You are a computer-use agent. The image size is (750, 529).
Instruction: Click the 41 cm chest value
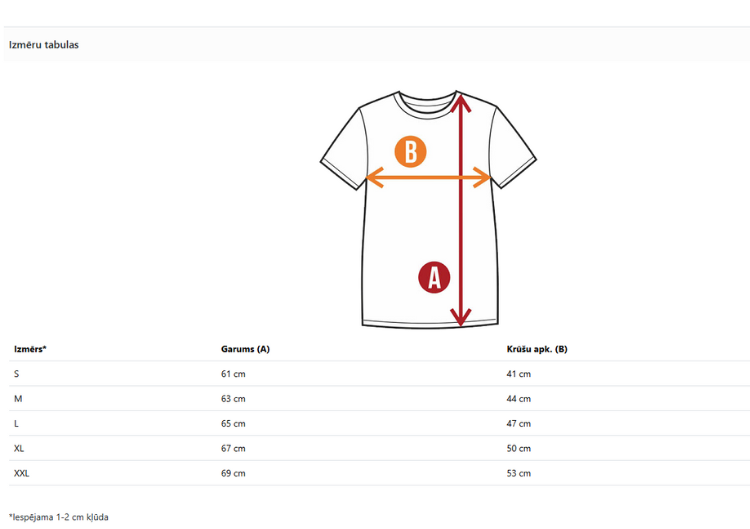pos(518,374)
